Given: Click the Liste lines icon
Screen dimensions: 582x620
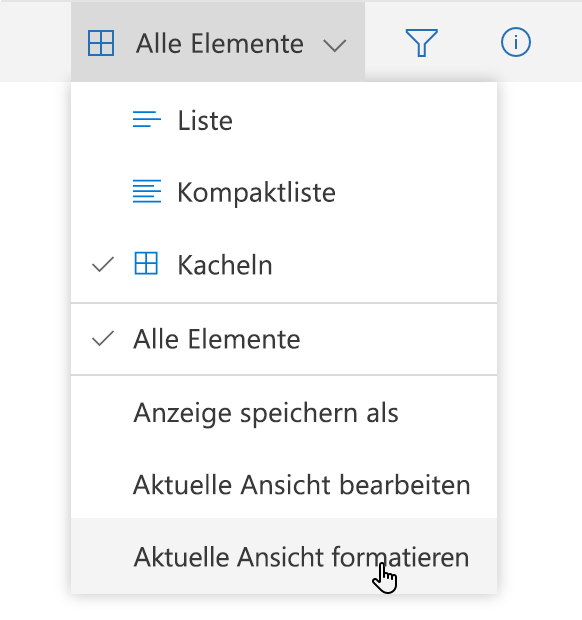Looking at the screenshot, I should [x=147, y=119].
